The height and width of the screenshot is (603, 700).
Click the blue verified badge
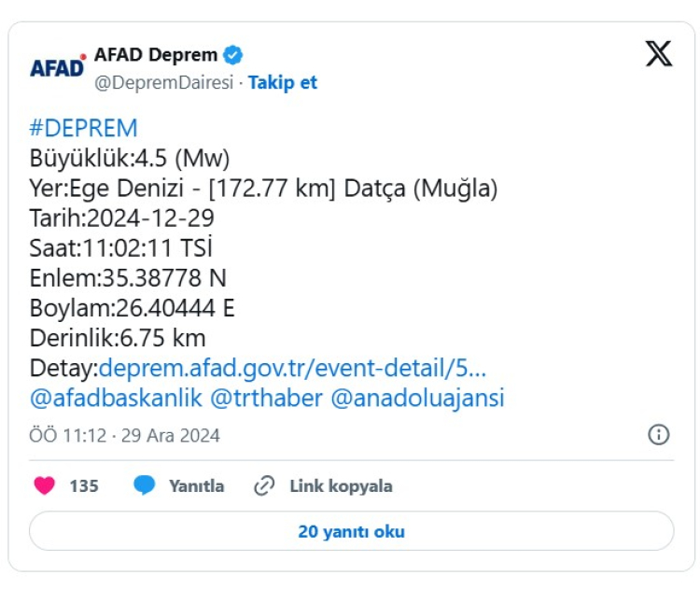(235, 54)
